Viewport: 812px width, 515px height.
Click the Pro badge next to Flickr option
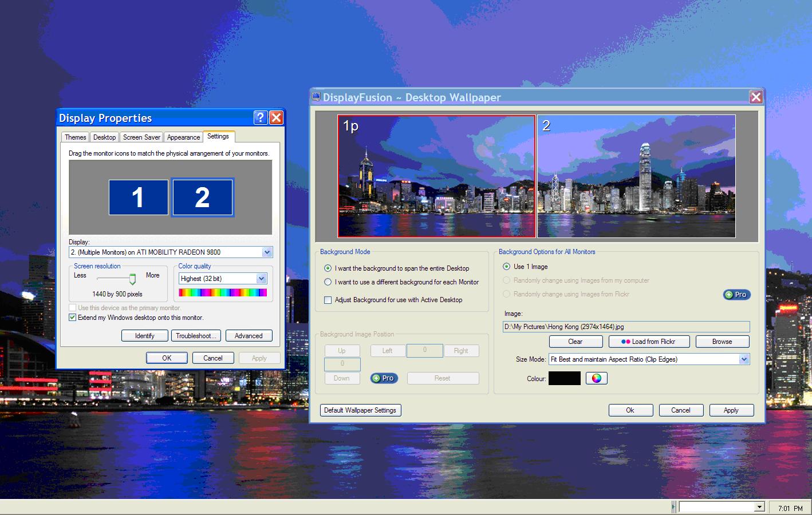click(736, 295)
